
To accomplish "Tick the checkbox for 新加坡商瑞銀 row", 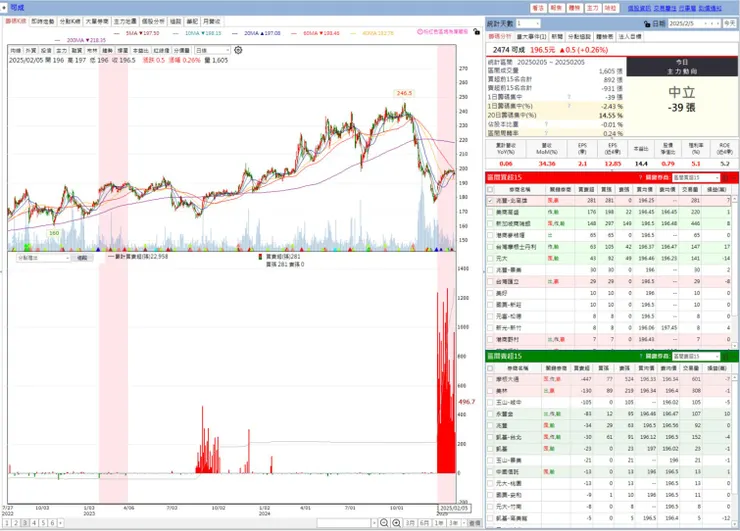I will pyautogui.click(x=490, y=223).
